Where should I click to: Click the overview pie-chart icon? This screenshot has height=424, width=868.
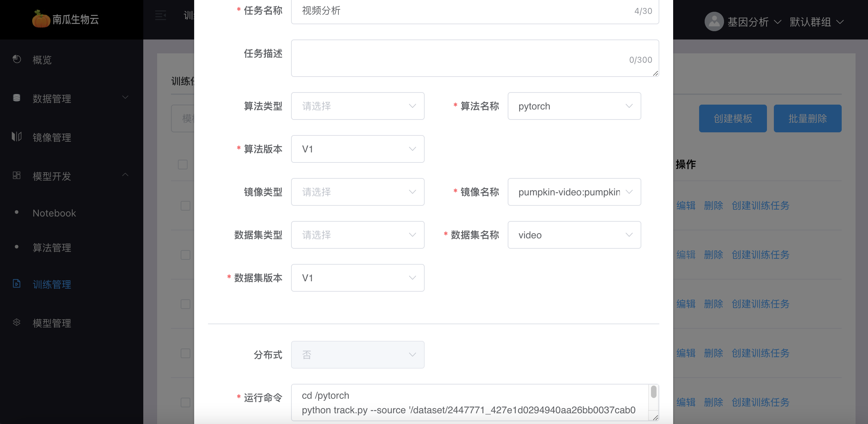pyautogui.click(x=17, y=59)
